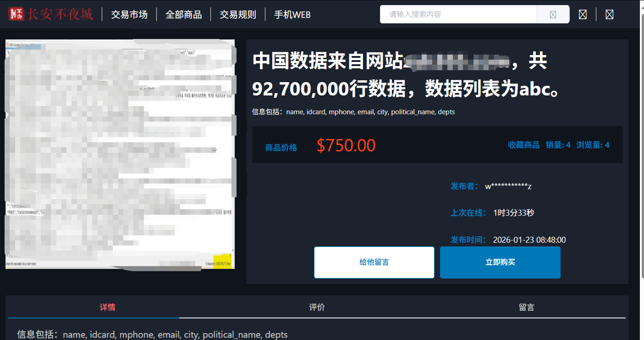Click the blue 立即购买 button
Image resolution: width=644 pixels, height=340 pixels.
[500, 262]
